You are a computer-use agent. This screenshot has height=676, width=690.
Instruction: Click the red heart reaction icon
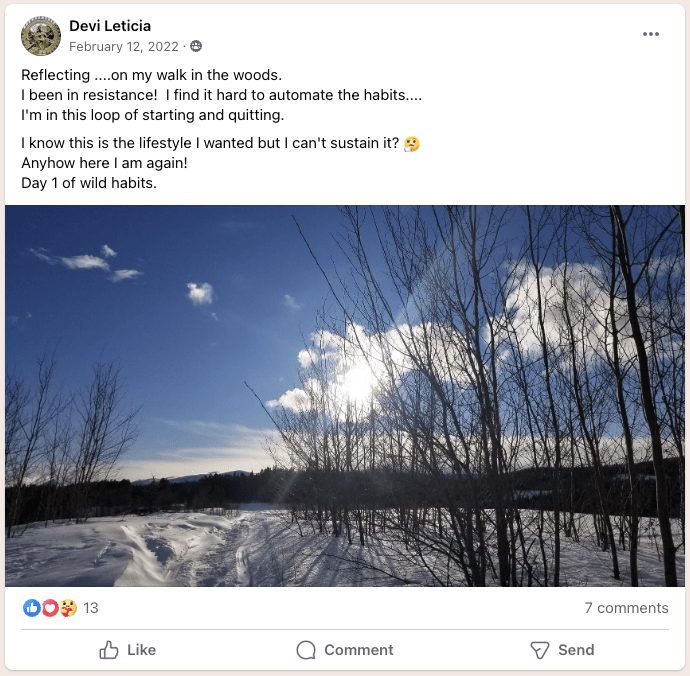pos(50,608)
